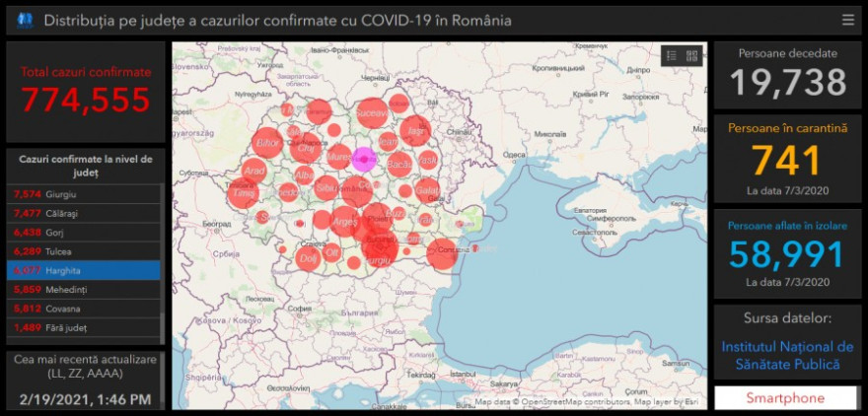Click the lungs logo icon in header
Viewport: 868px width, 416px height.
(x=26, y=20)
